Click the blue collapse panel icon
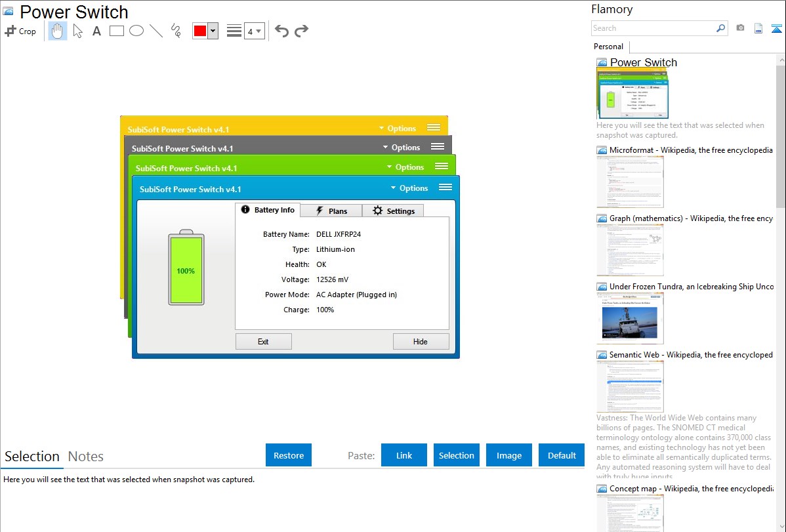 (776, 28)
